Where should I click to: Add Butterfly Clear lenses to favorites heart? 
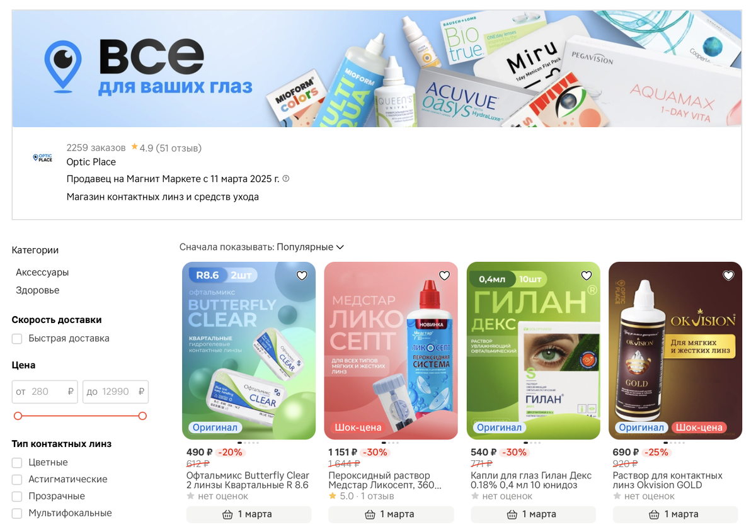(302, 276)
